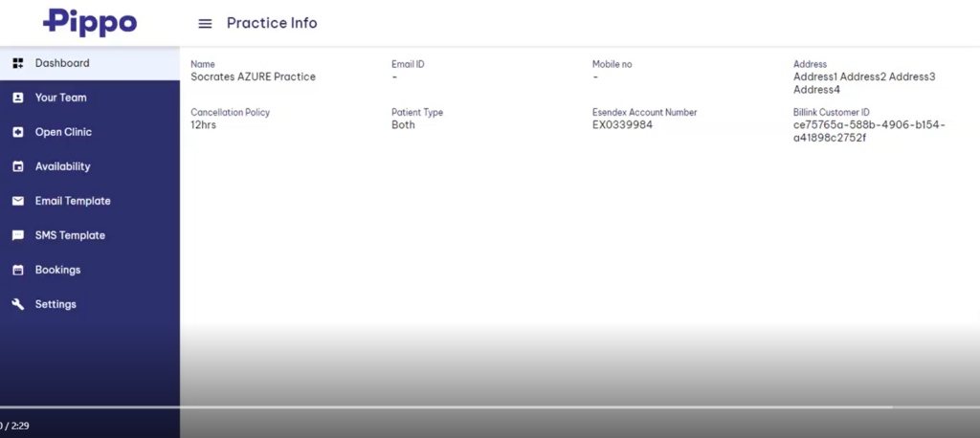Collapse the sidebar with the hamburger menu
The width and height of the screenshot is (980, 438).
[205, 24]
